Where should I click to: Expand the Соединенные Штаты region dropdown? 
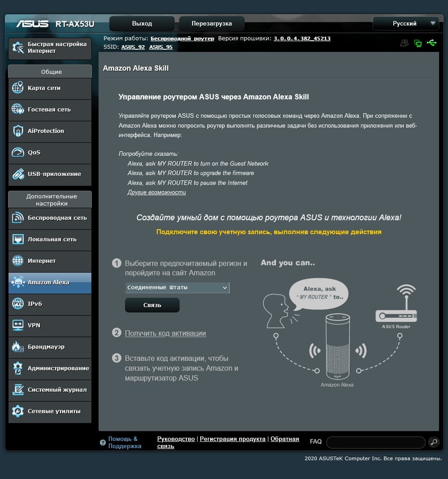pyautogui.click(x=177, y=287)
